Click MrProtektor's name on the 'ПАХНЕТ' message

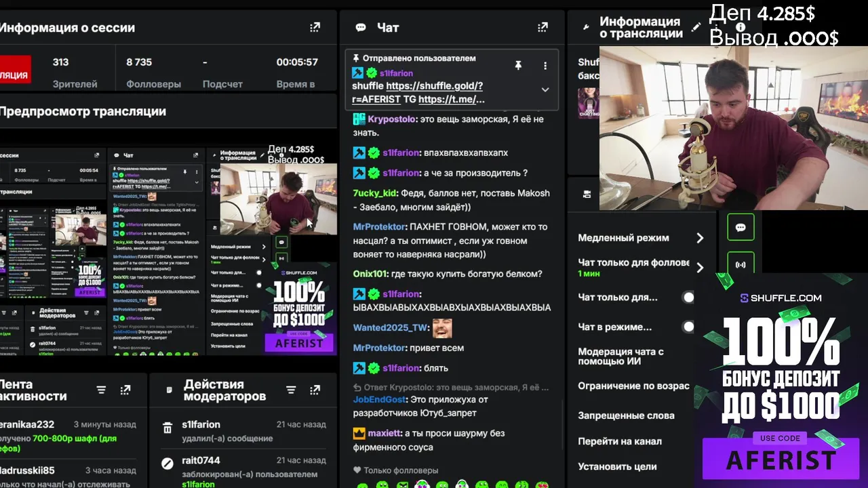[x=379, y=227]
